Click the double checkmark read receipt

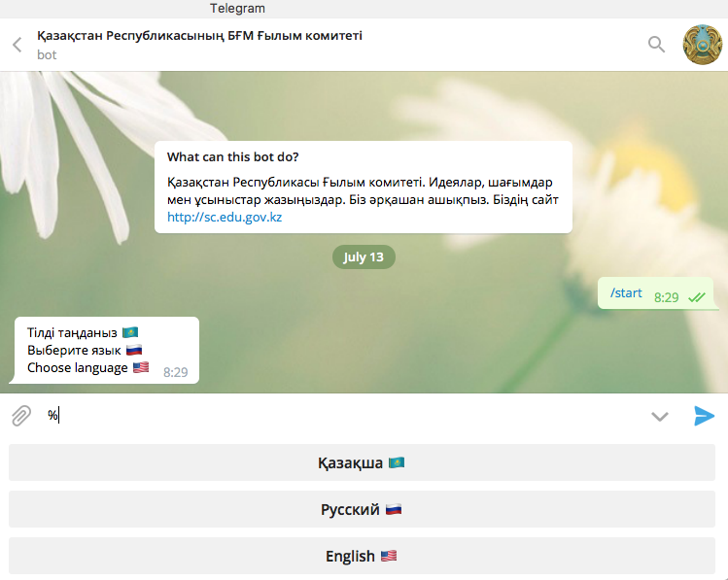pos(696,297)
